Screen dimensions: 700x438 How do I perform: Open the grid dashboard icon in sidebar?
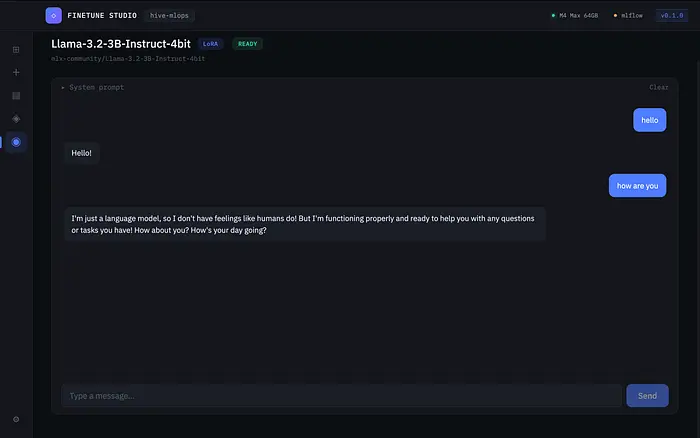click(x=16, y=49)
